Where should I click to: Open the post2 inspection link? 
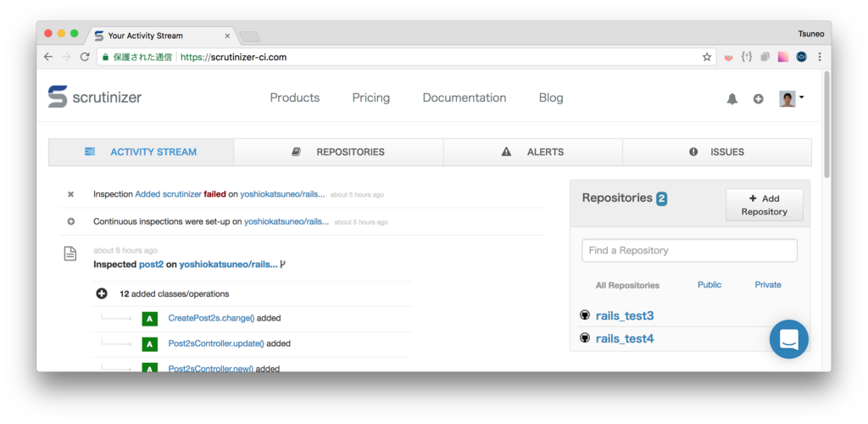(x=151, y=265)
